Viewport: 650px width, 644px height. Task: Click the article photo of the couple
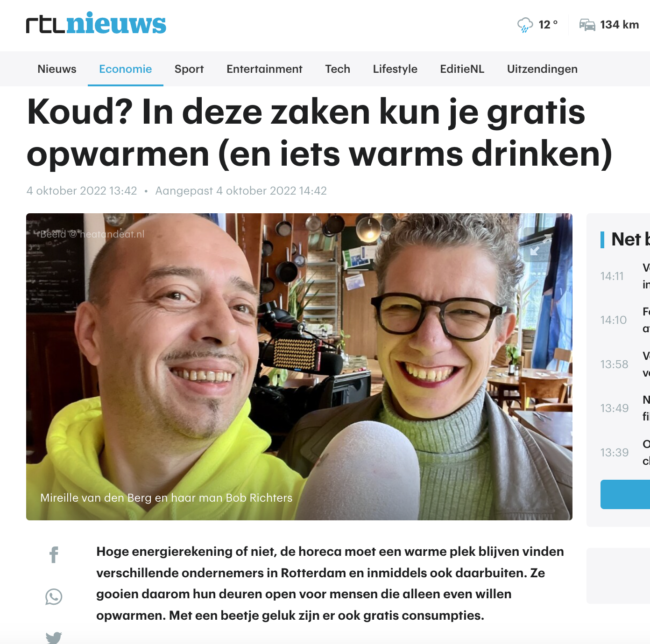[299, 367]
